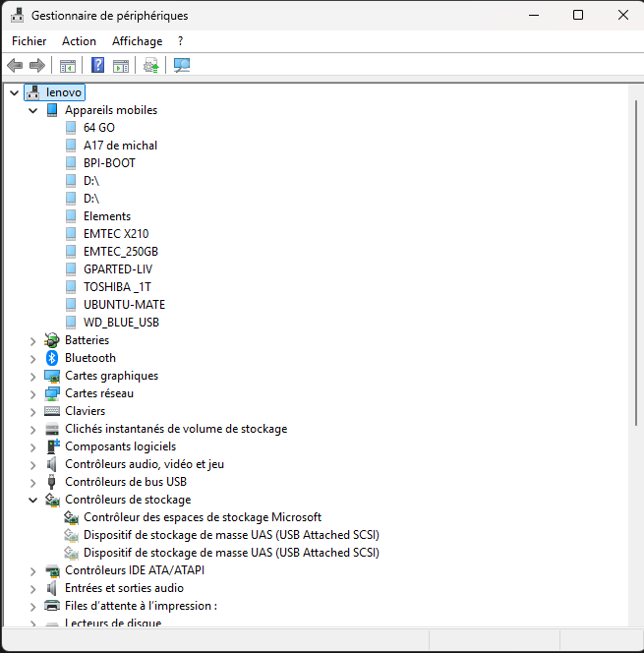Click the Cartes graphiques icon
The image size is (644, 653).
(52, 376)
